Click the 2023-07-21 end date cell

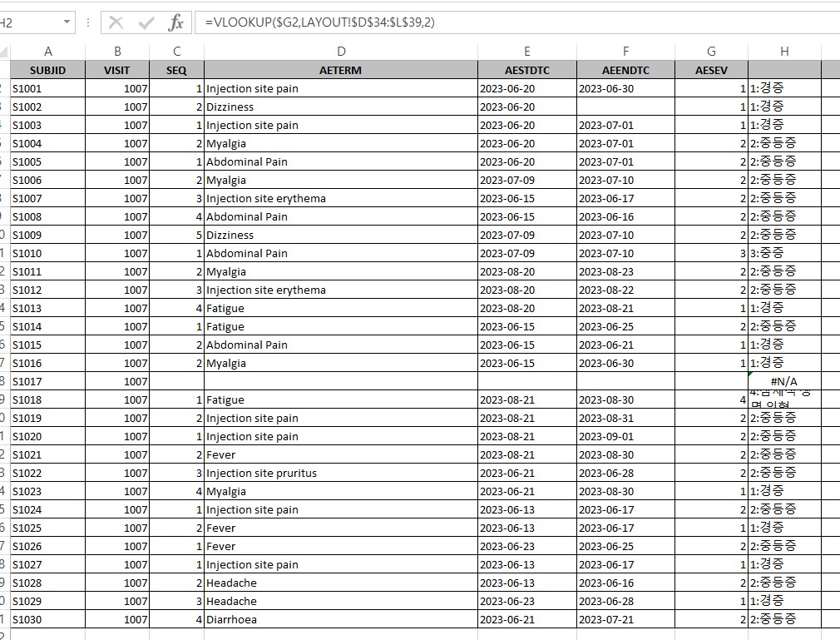[625, 619]
